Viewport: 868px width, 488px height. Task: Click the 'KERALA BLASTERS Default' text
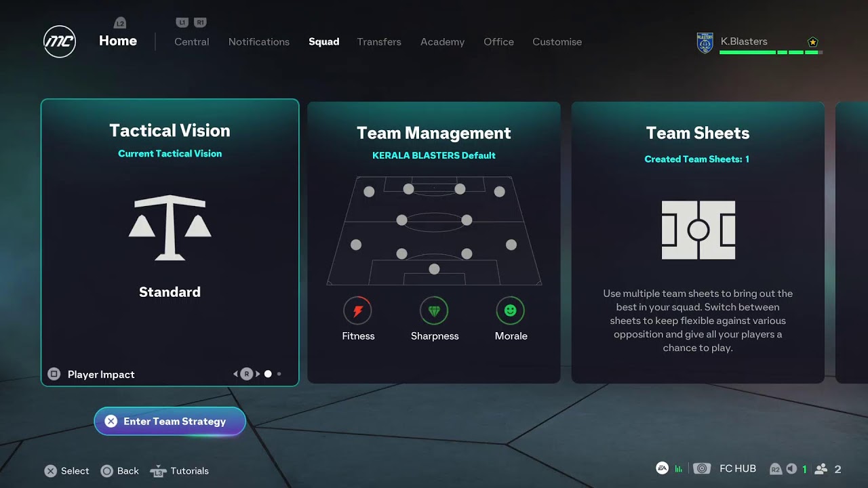(x=434, y=155)
